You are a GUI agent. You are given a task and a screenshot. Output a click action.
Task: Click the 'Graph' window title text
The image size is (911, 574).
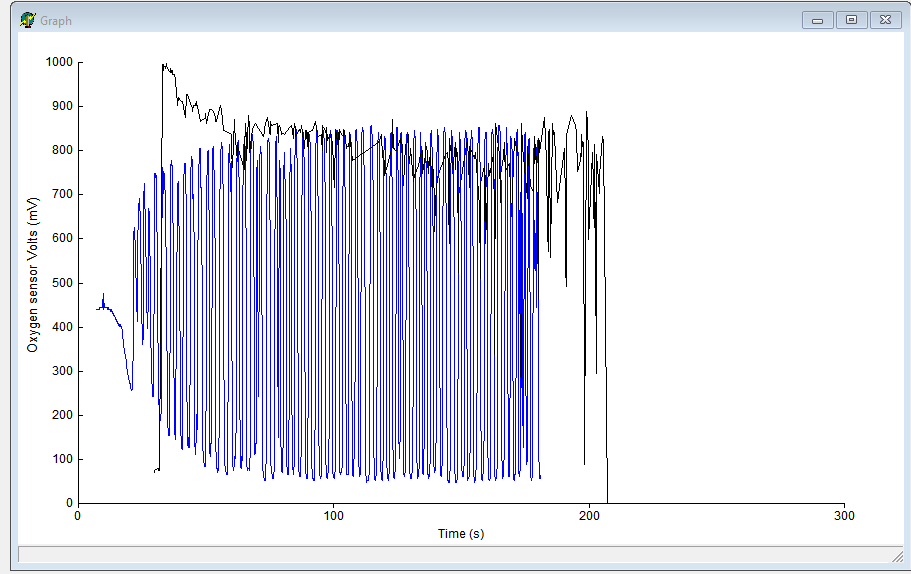(x=56, y=21)
